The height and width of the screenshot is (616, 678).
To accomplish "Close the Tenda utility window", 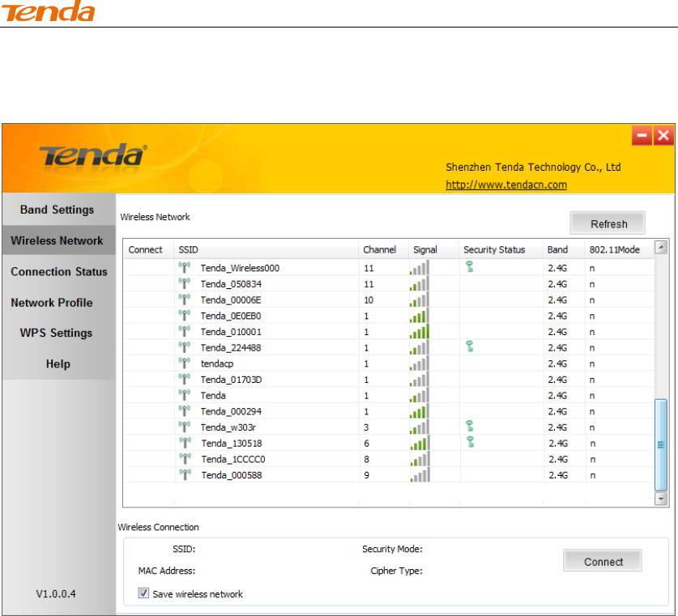I will point(663,136).
